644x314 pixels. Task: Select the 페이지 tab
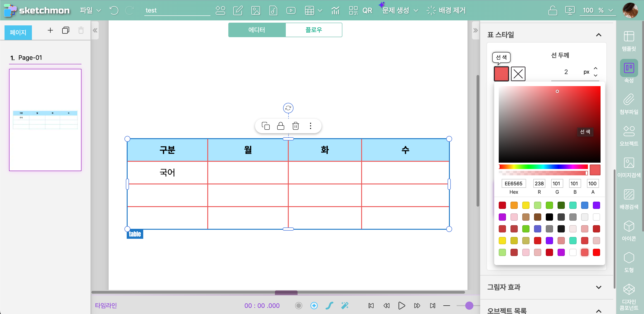pyautogui.click(x=18, y=32)
